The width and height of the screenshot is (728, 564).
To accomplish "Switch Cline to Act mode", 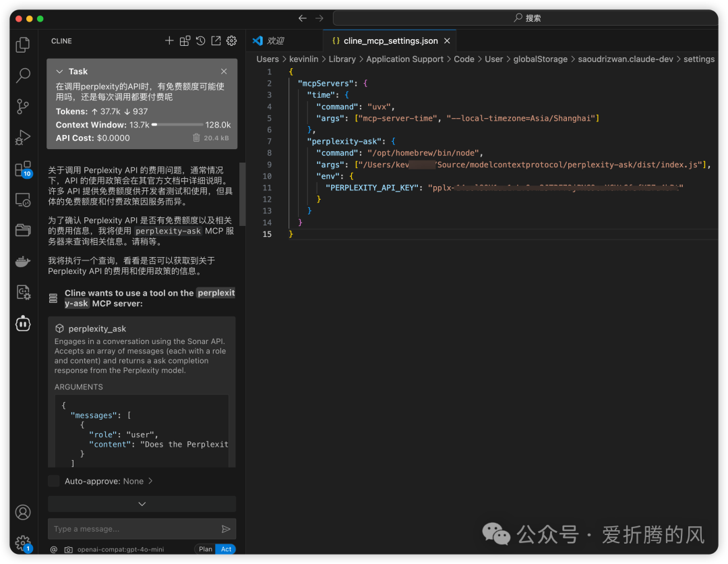I will point(226,549).
